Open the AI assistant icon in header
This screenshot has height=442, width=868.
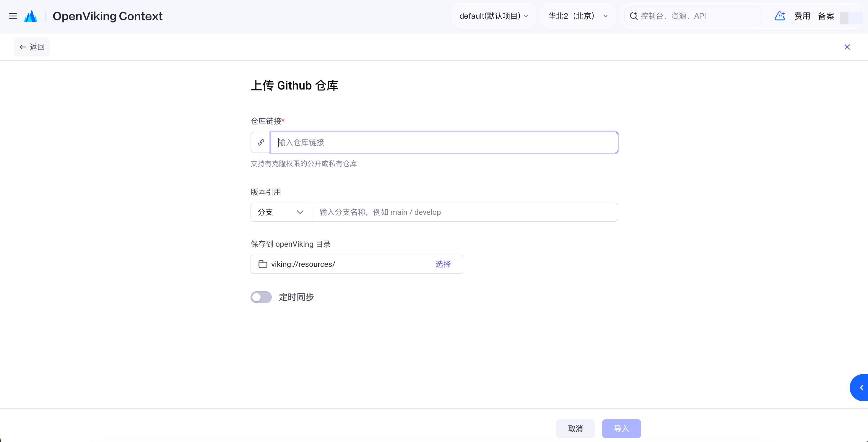[780, 16]
